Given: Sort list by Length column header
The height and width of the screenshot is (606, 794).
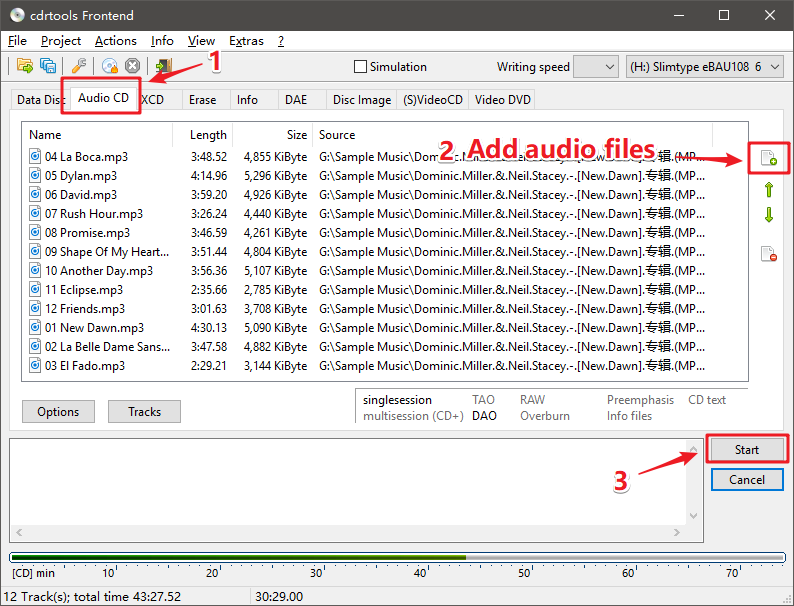Looking at the screenshot, I should pyautogui.click(x=203, y=135).
